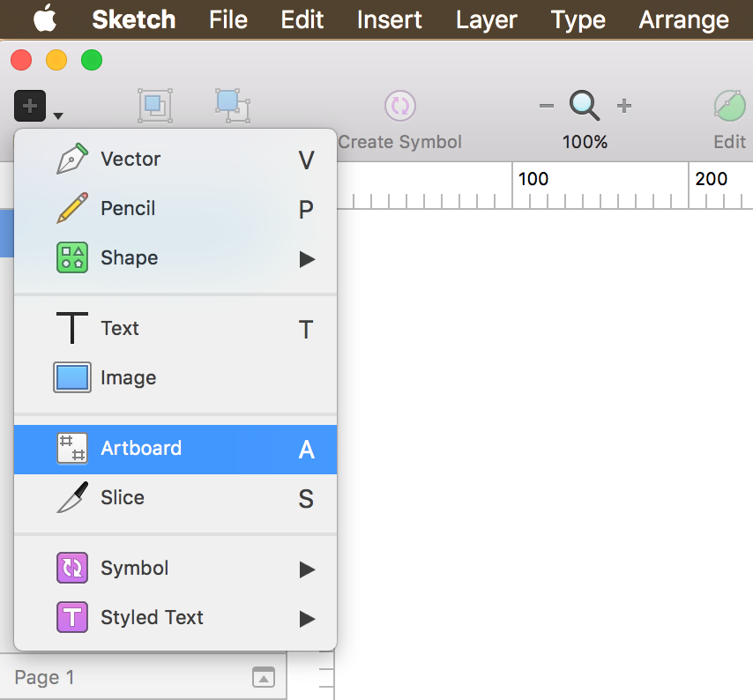Toggle the pages list expander icon

(264, 677)
